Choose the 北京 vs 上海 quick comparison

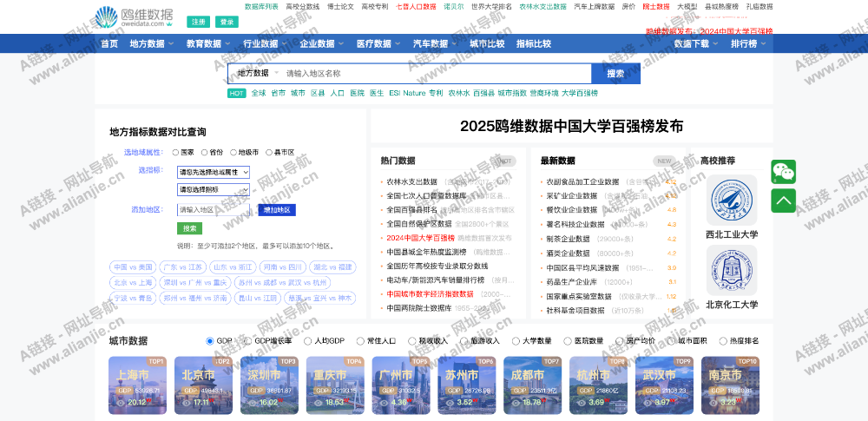(x=133, y=282)
